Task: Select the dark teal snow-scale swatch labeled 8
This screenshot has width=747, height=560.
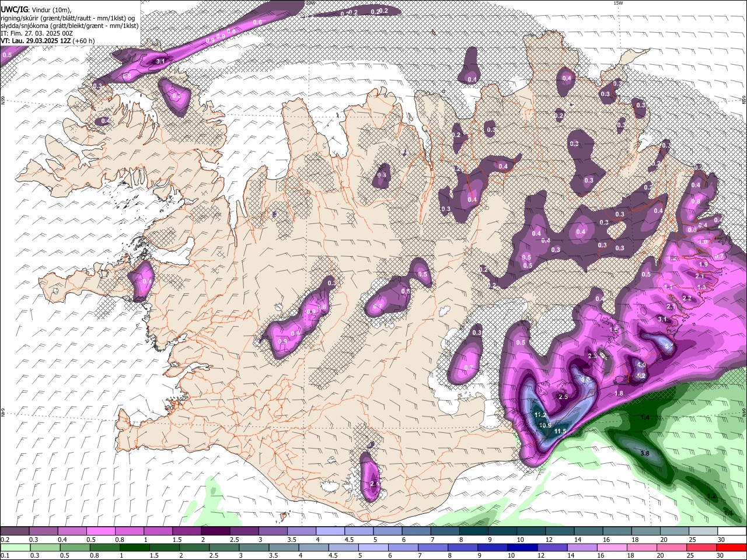Action: coord(474,531)
